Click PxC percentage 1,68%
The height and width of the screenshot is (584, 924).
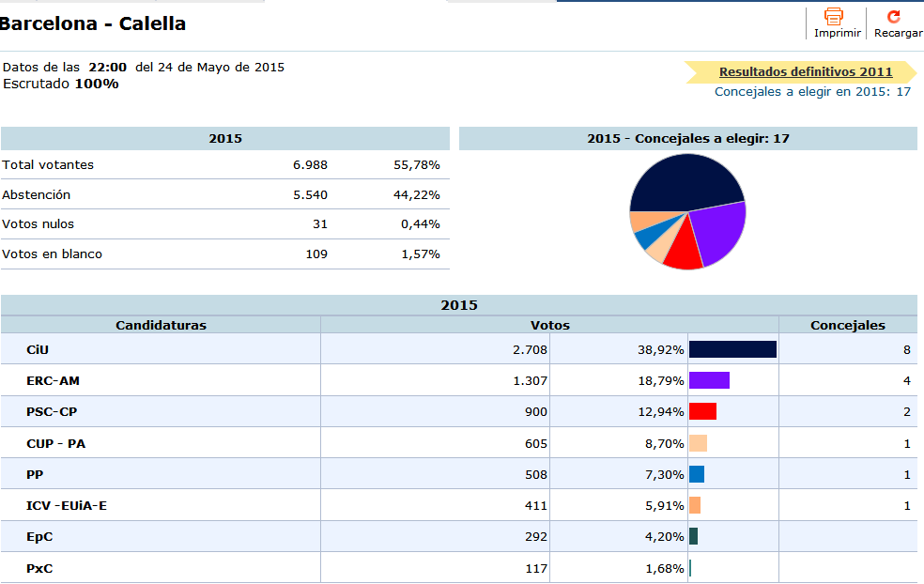(x=664, y=569)
